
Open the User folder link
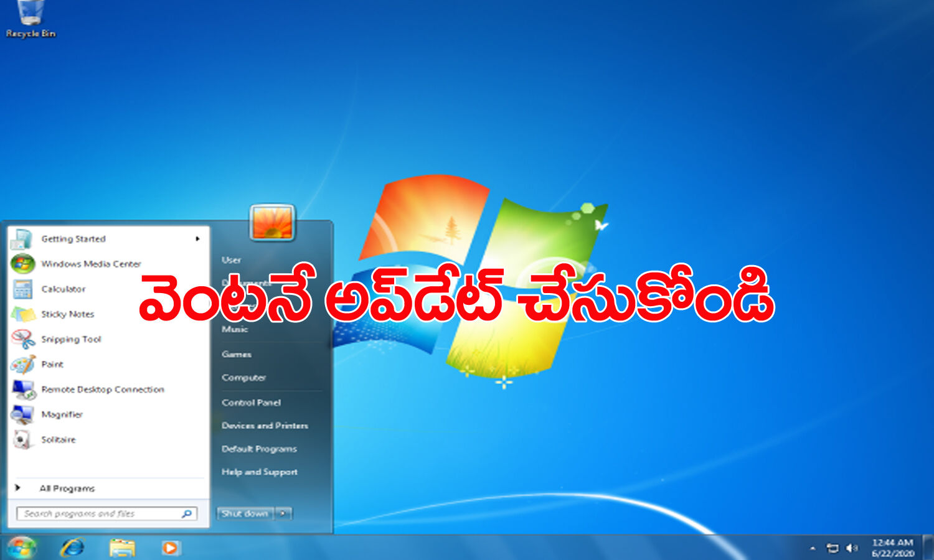232,260
